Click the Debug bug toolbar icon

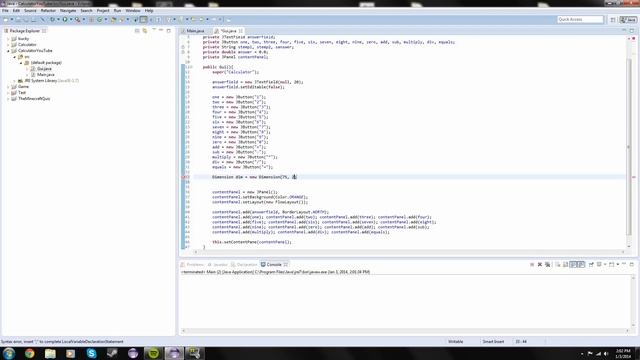pos(52,20)
